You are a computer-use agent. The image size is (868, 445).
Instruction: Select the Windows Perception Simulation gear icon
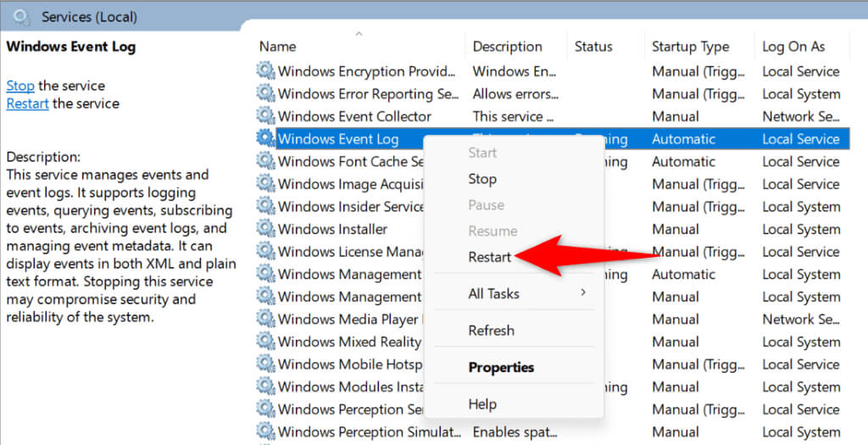(x=265, y=431)
